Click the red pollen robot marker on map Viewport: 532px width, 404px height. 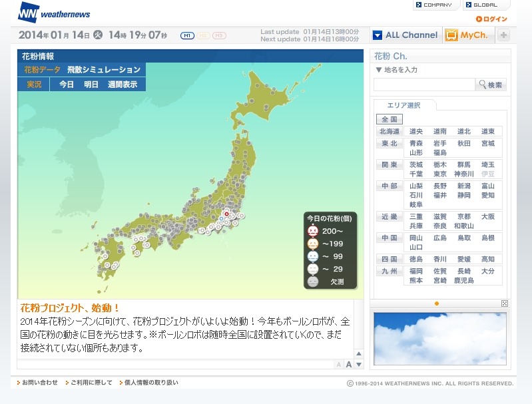226,214
